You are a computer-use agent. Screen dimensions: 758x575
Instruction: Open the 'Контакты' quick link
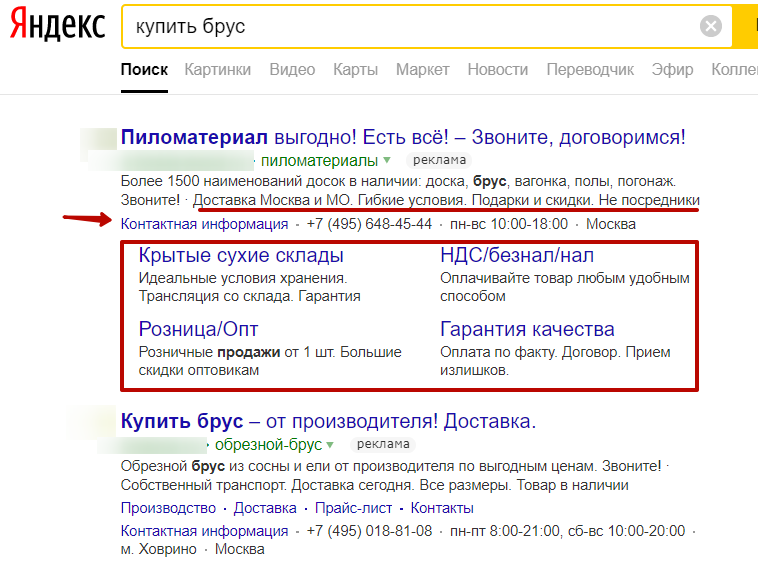coord(442,508)
